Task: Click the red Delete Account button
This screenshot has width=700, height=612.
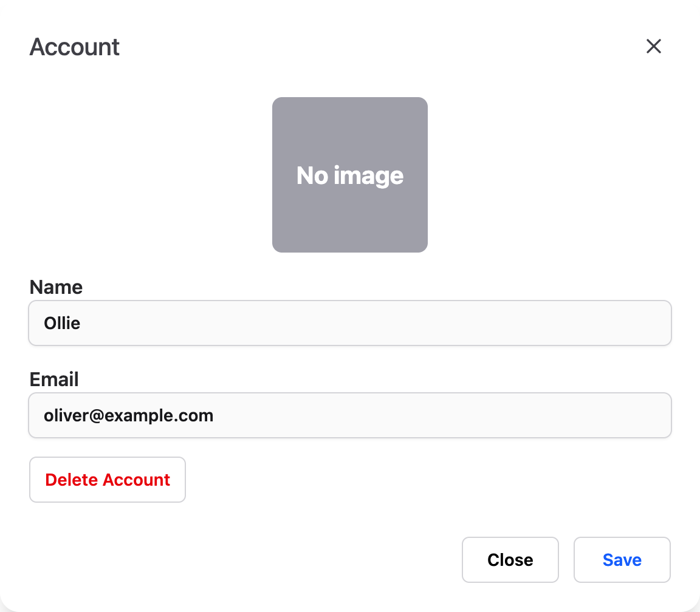Action: (x=108, y=480)
